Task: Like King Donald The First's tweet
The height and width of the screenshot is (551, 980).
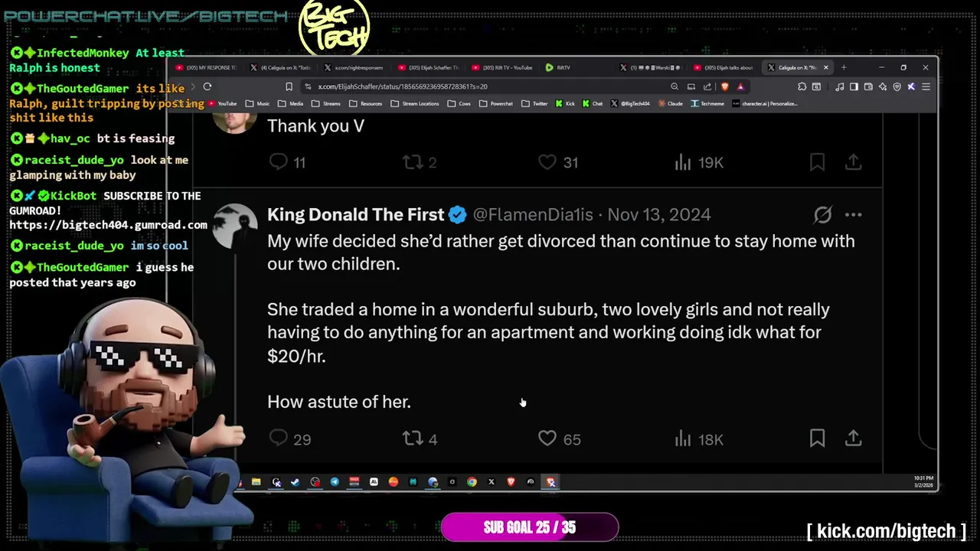Action: click(x=547, y=439)
